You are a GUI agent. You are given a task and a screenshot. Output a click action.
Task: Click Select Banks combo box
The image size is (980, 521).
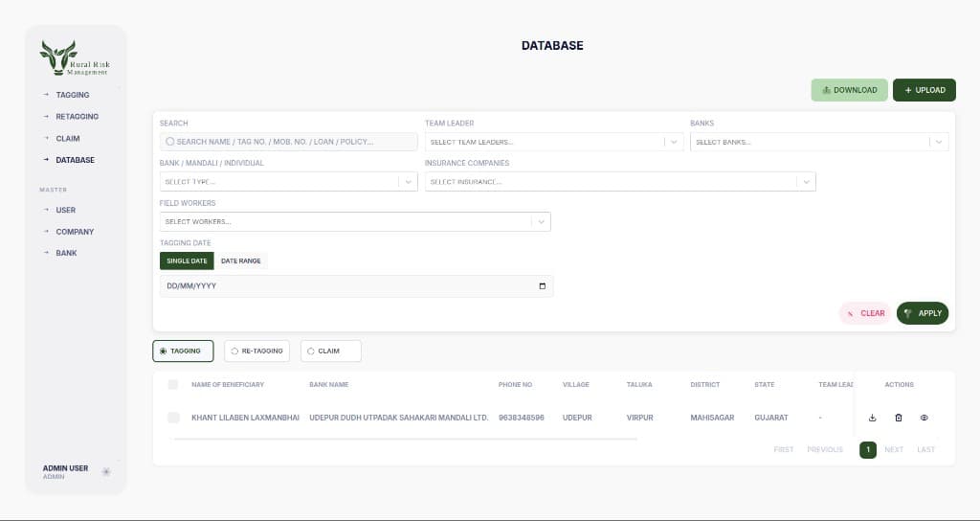click(x=819, y=142)
